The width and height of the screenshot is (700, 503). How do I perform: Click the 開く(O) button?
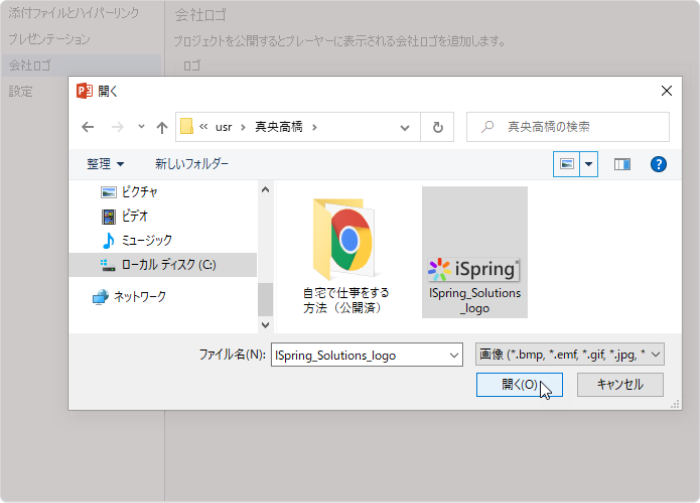519,385
